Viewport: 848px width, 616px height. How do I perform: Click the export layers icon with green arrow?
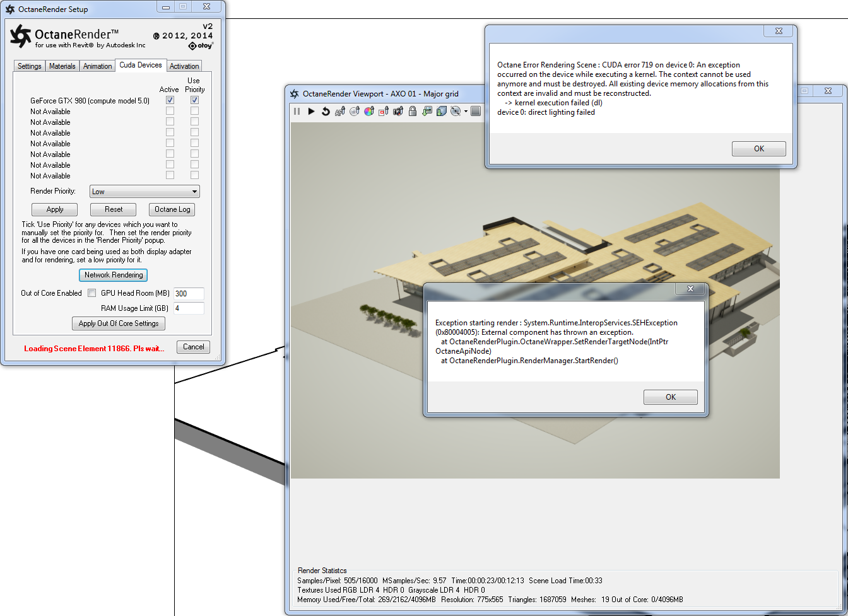pyautogui.click(x=442, y=112)
